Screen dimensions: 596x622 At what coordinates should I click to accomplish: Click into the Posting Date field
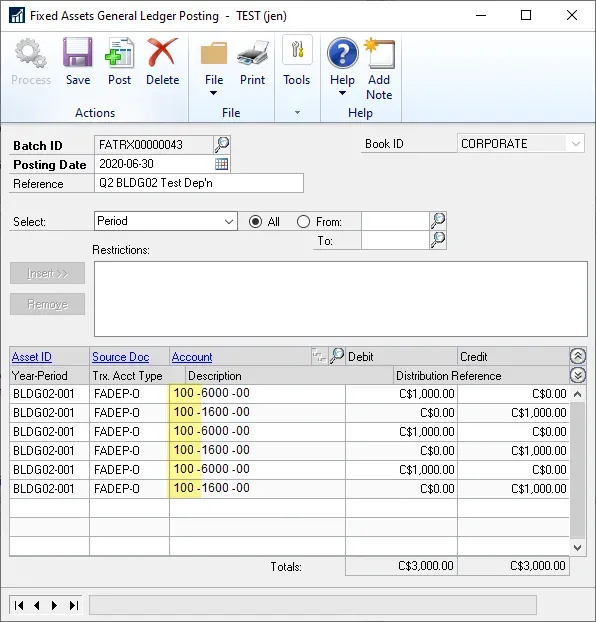pyautogui.click(x=154, y=164)
